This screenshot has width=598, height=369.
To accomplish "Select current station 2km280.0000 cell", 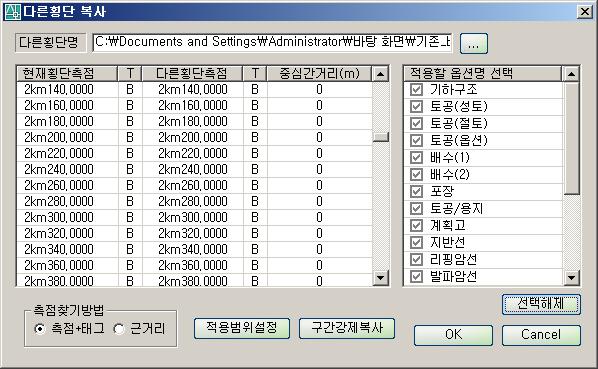I will point(67,202).
